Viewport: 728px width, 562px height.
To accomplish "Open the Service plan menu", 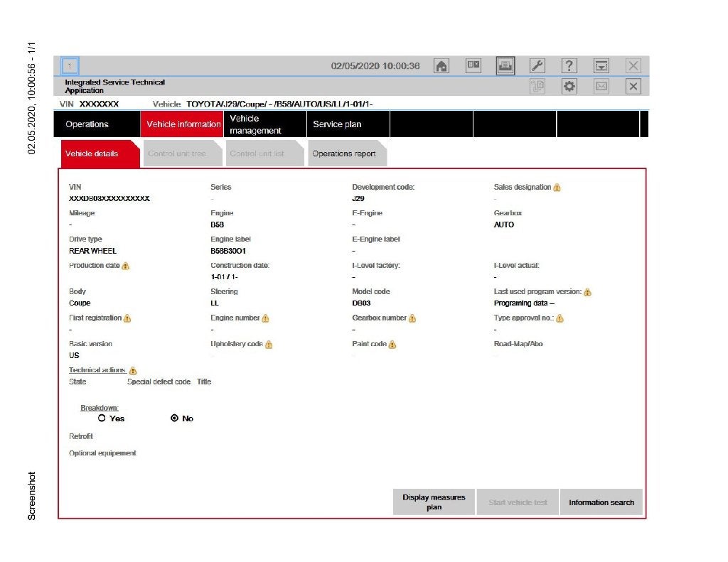I will coord(348,124).
